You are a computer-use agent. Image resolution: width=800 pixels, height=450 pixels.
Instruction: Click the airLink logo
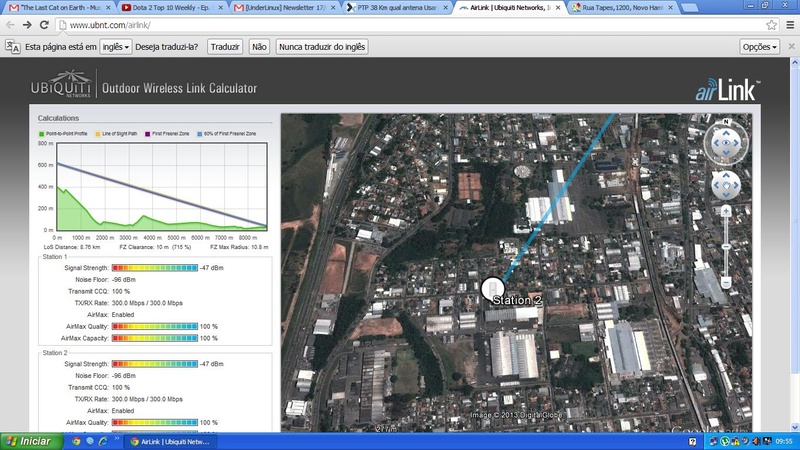727,90
